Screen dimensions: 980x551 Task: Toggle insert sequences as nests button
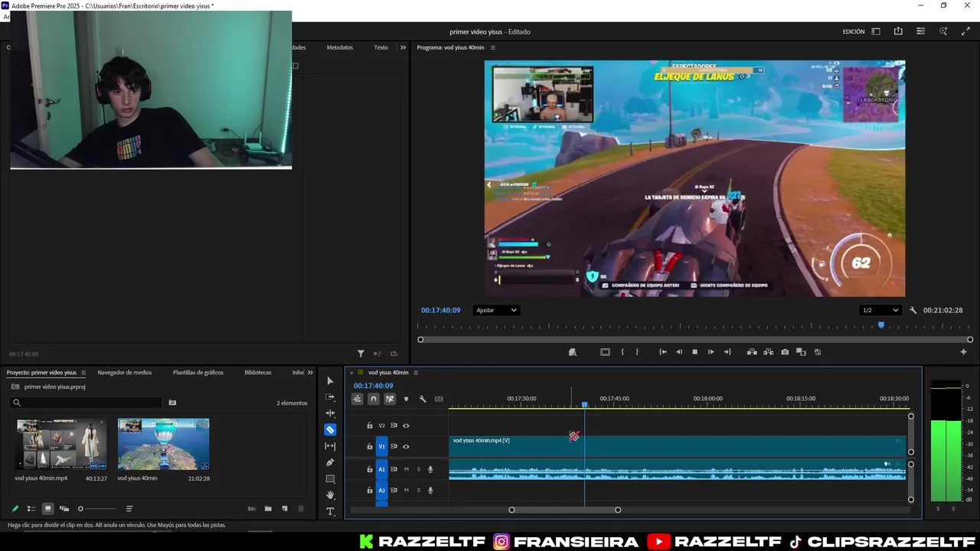(x=357, y=399)
